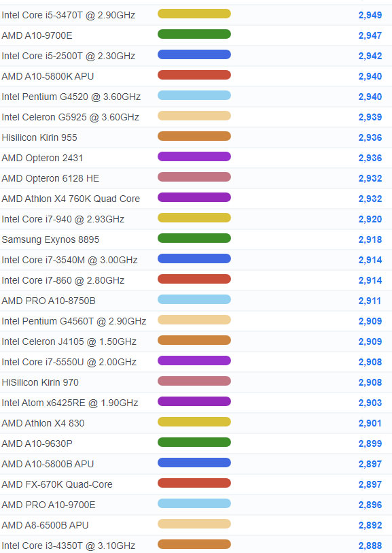Click red bar for Intel Core i7-860
Image resolution: width=392 pixels, height=553 pixels.
(x=194, y=280)
